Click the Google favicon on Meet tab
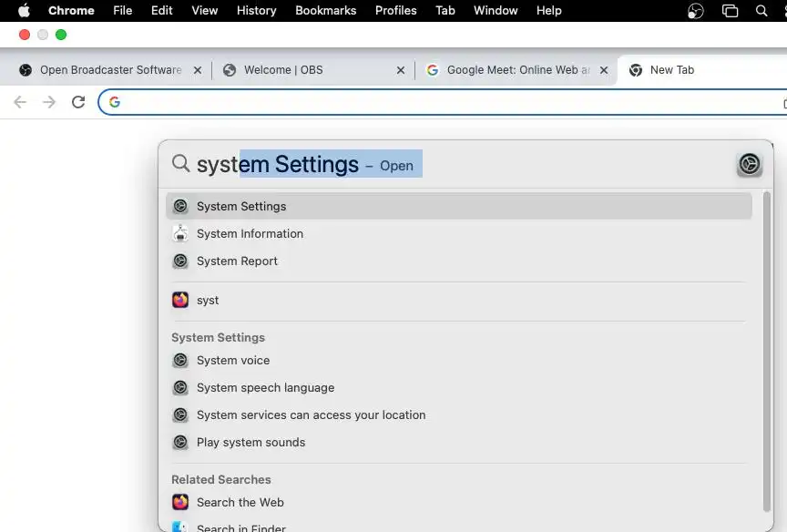Image resolution: width=787 pixels, height=532 pixels. click(433, 70)
